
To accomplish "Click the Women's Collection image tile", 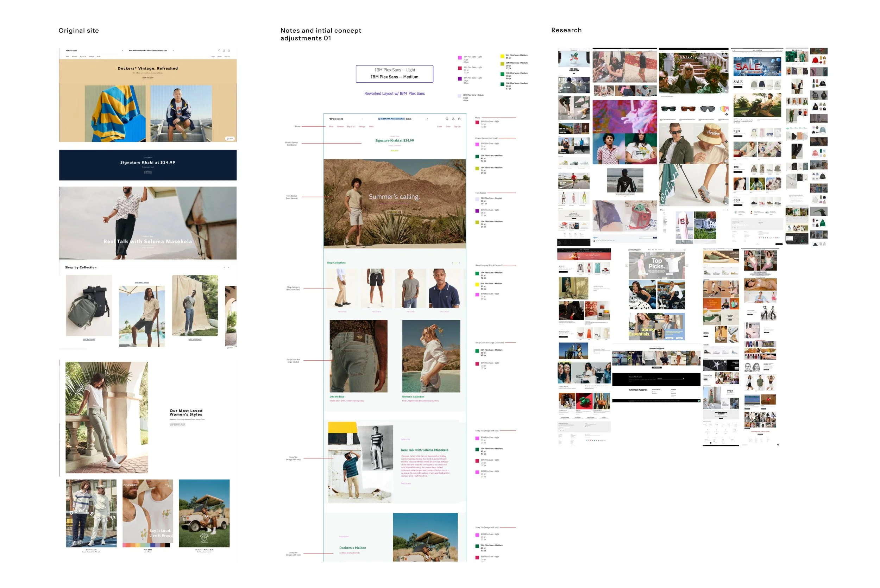I will click(431, 356).
